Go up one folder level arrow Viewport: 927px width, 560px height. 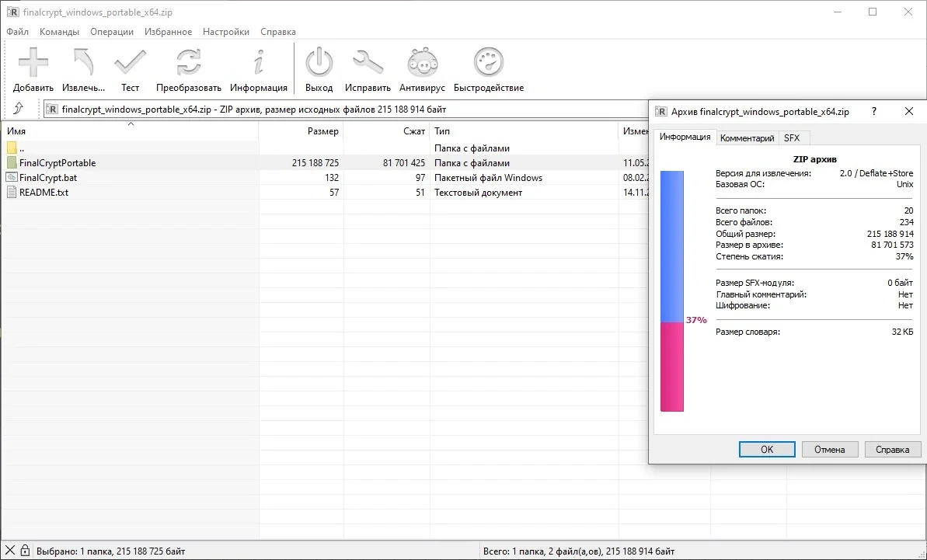click(19, 109)
